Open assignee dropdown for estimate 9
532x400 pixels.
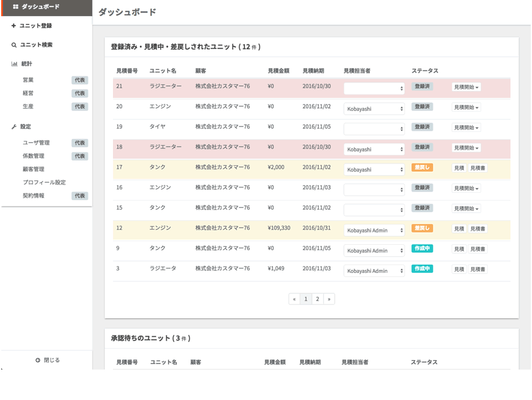[374, 251]
